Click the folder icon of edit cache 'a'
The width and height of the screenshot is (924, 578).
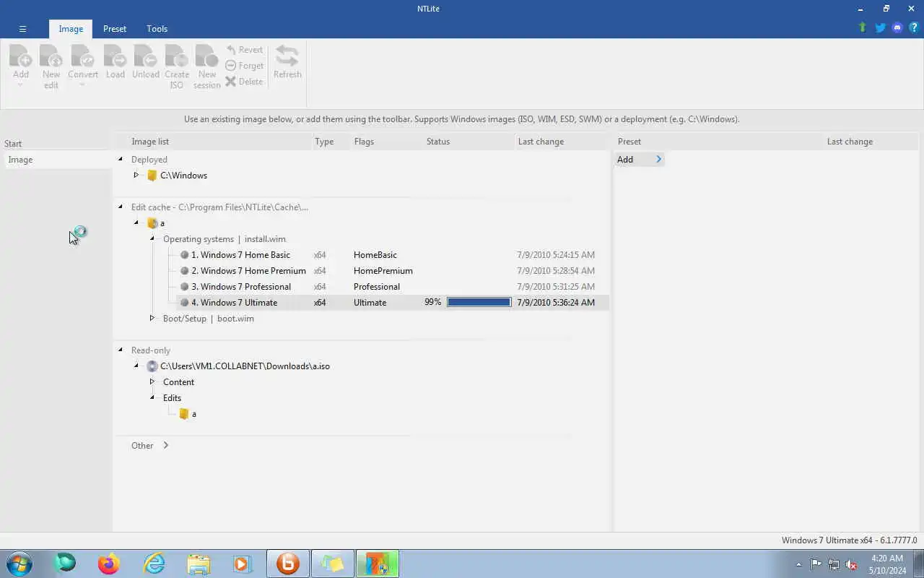click(152, 223)
